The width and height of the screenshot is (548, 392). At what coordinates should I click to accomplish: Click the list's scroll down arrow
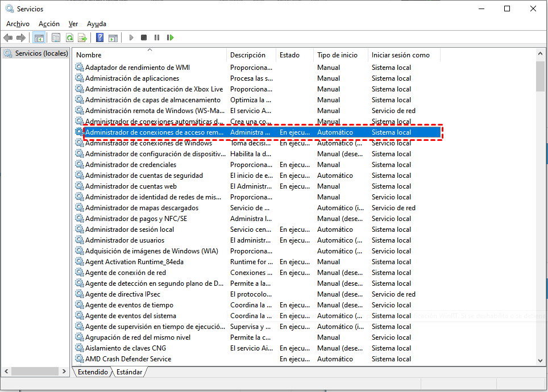[x=540, y=360]
